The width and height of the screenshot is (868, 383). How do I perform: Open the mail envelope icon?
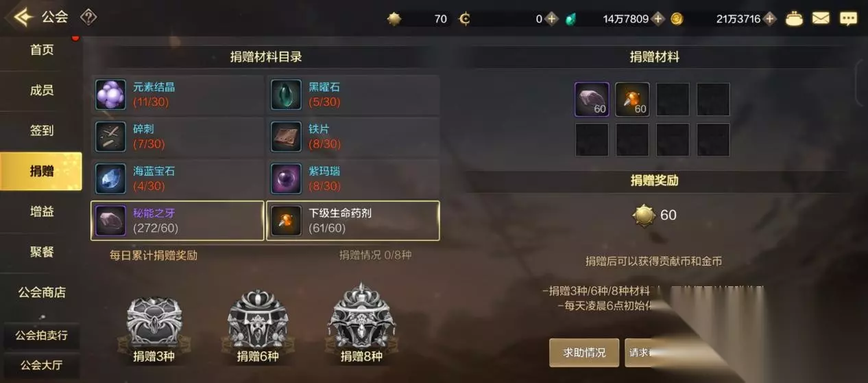point(821,19)
